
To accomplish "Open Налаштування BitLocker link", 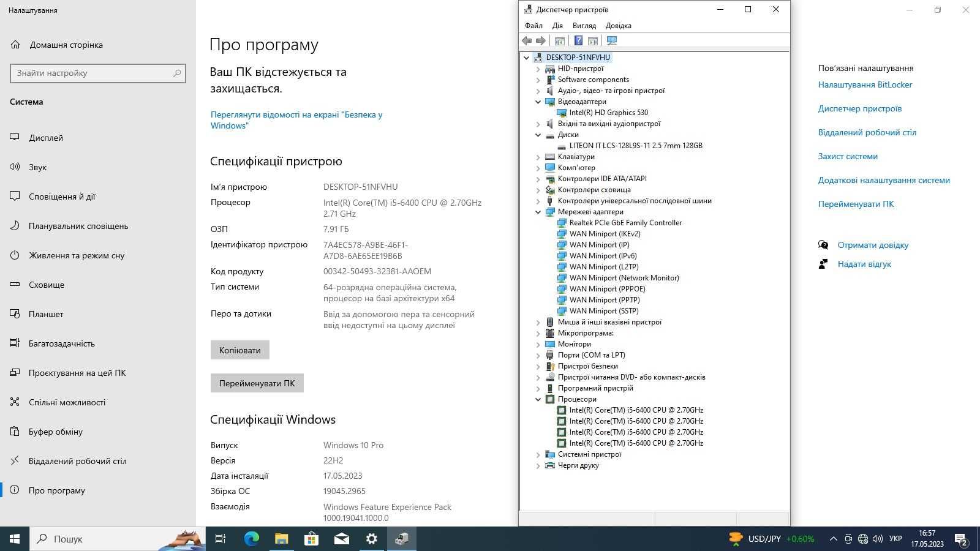I will pos(865,84).
